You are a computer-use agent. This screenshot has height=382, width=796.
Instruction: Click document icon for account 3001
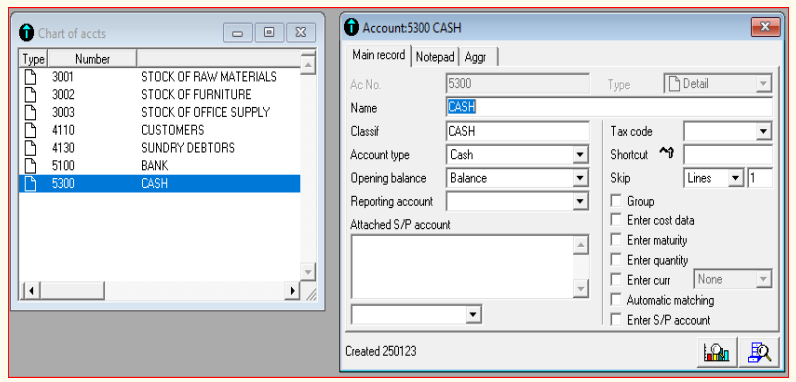tap(31, 77)
